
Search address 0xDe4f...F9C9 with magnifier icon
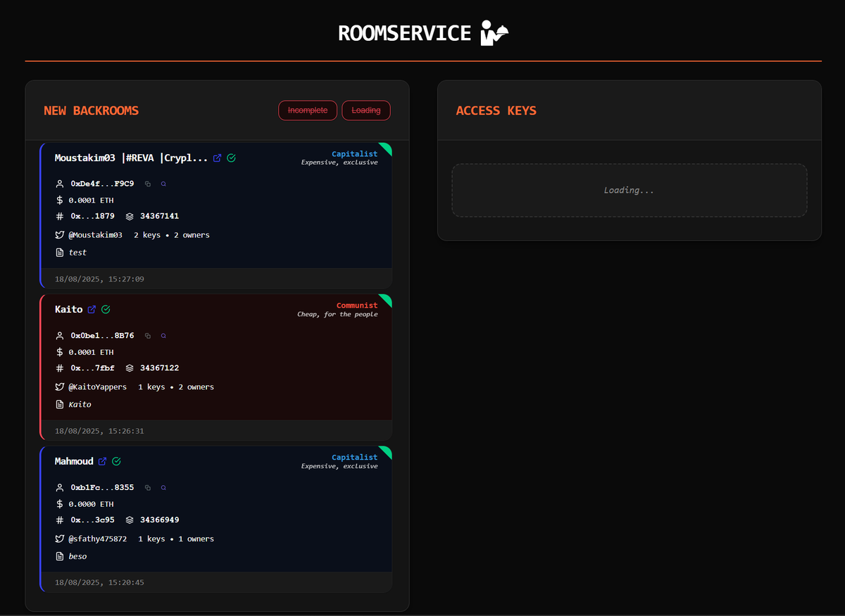163,184
